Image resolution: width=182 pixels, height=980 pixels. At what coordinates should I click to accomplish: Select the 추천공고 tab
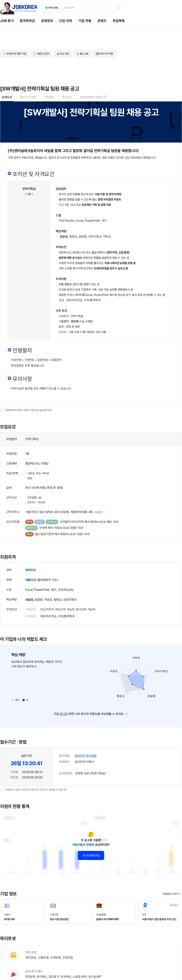[67, 97]
